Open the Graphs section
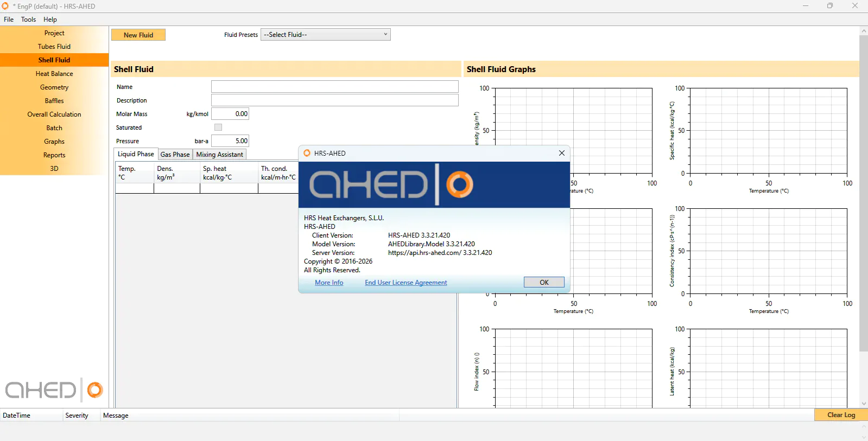Screen dimensions: 868x441 [54, 142]
